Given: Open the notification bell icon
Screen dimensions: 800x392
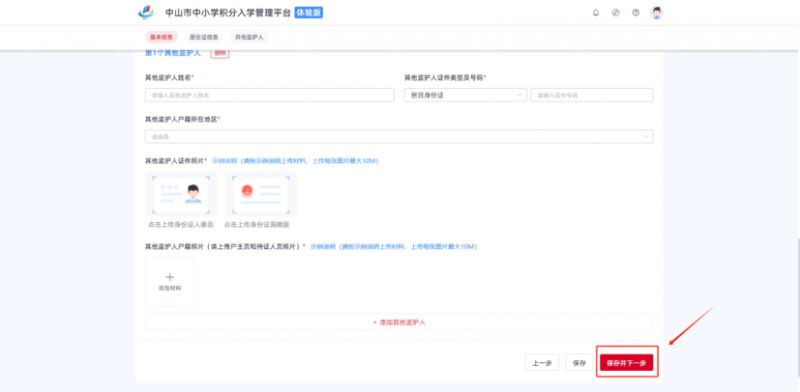Looking at the screenshot, I should pyautogui.click(x=596, y=13).
